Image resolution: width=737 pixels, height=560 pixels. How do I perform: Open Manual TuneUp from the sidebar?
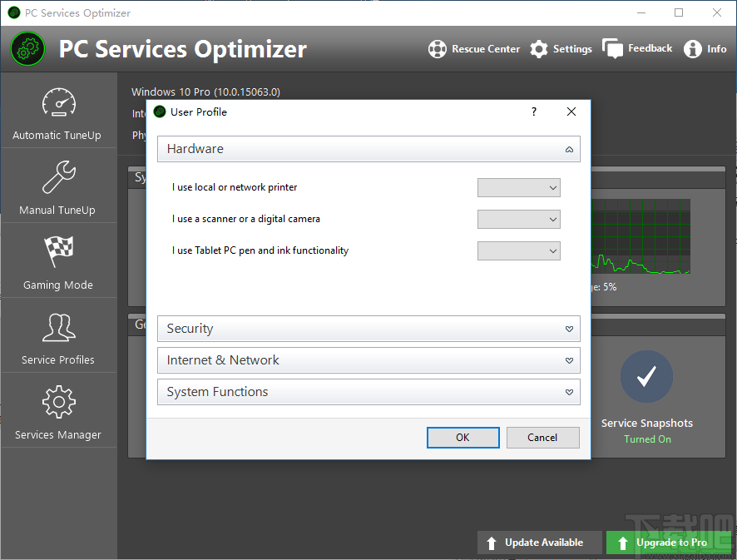click(x=58, y=186)
